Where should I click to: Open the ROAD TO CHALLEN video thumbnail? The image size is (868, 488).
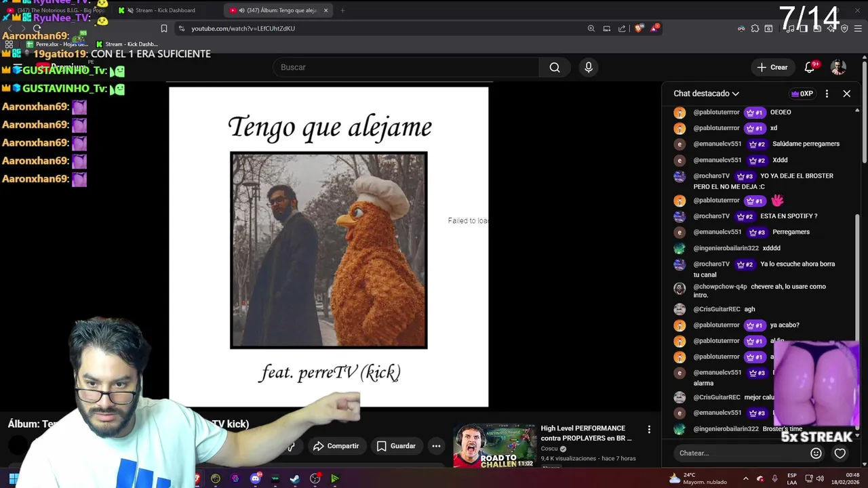(494, 446)
